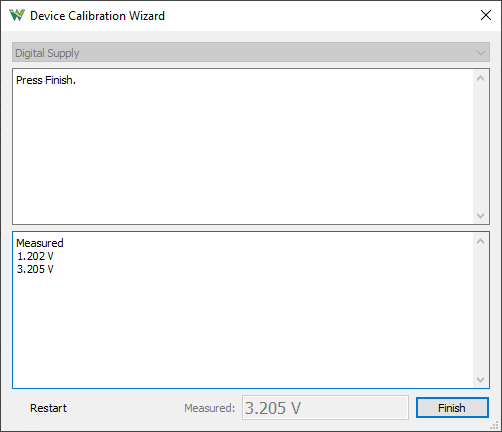Viewport: 502px width, 432px height.
Task: Click the 'Press Finish.' instruction text
Action: tap(46, 80)
